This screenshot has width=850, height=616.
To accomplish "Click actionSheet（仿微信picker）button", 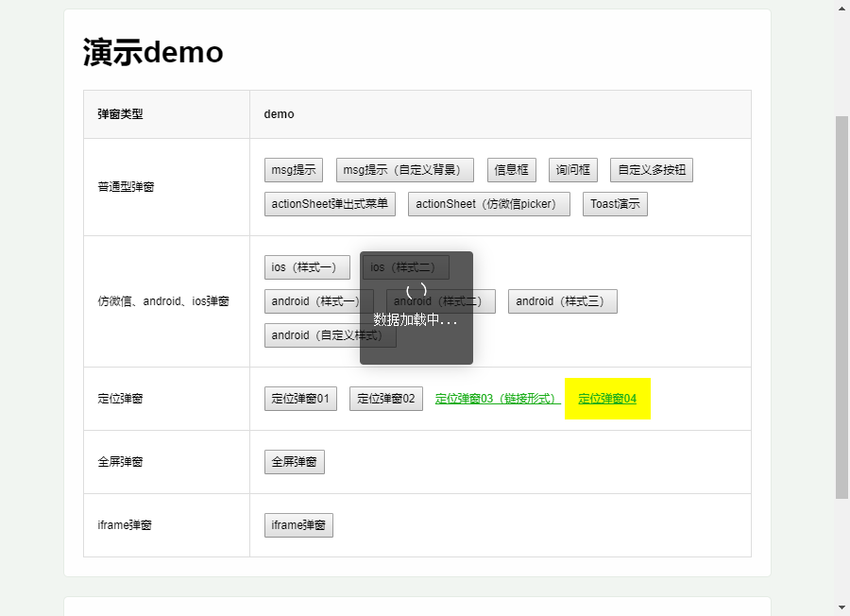I will [489, 204].
